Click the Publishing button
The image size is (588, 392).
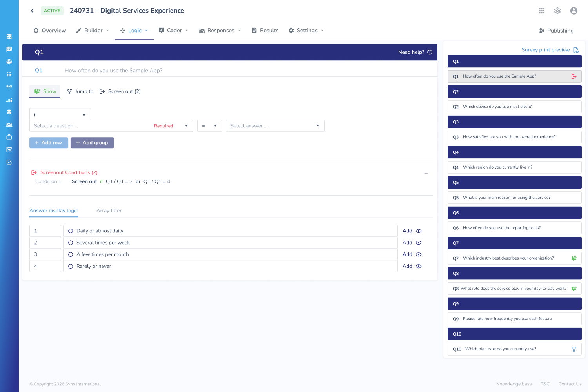pyautogui.click(x=556, y=31)
